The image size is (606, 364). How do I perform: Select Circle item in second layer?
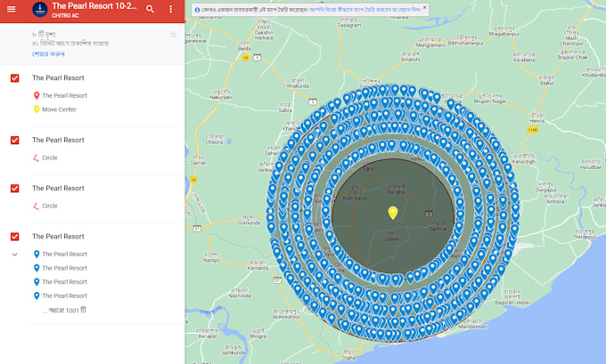(50, 158)
